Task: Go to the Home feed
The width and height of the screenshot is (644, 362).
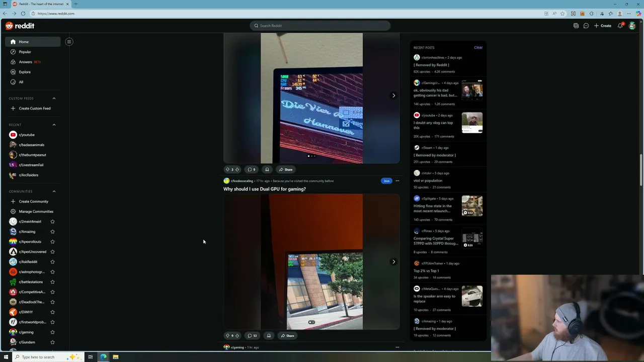Action: pos(33,42)
